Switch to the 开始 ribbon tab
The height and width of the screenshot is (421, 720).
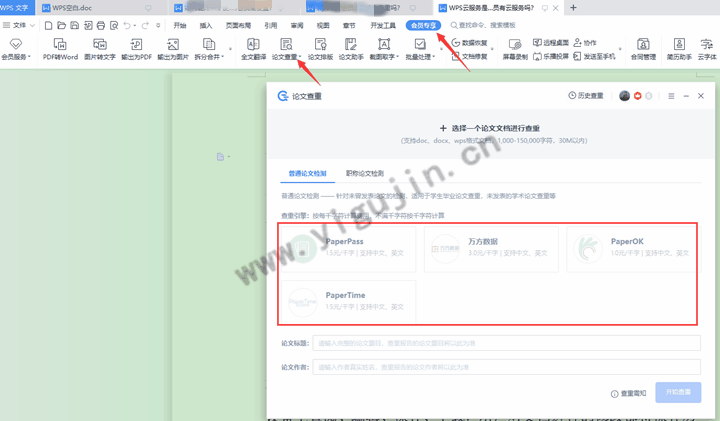point(180,25)
